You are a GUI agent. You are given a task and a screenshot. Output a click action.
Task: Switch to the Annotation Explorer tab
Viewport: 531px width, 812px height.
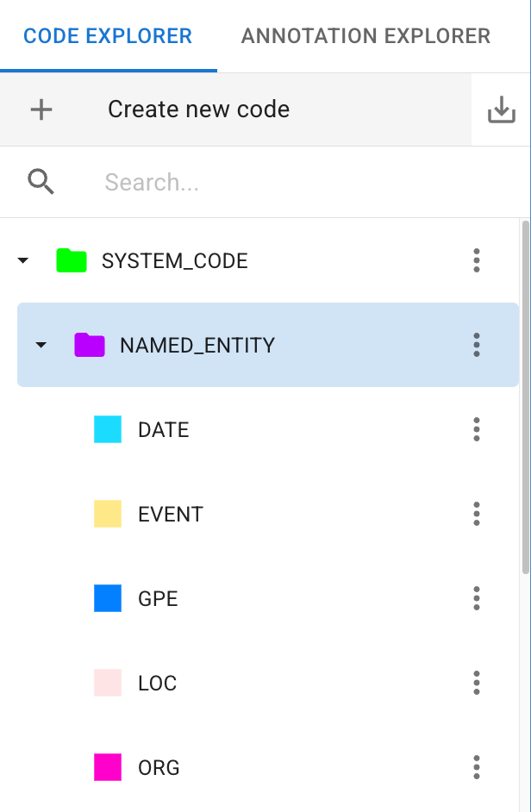pos(365,36)
